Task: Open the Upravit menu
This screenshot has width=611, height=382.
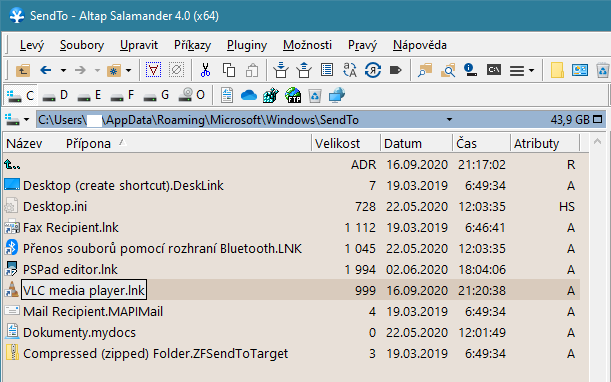Action: [x=139, y=45]
